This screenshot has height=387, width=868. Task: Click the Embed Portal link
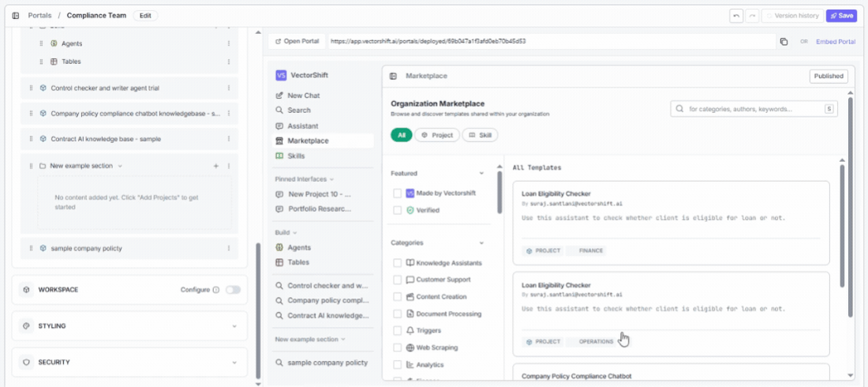(x=836, y=42)
